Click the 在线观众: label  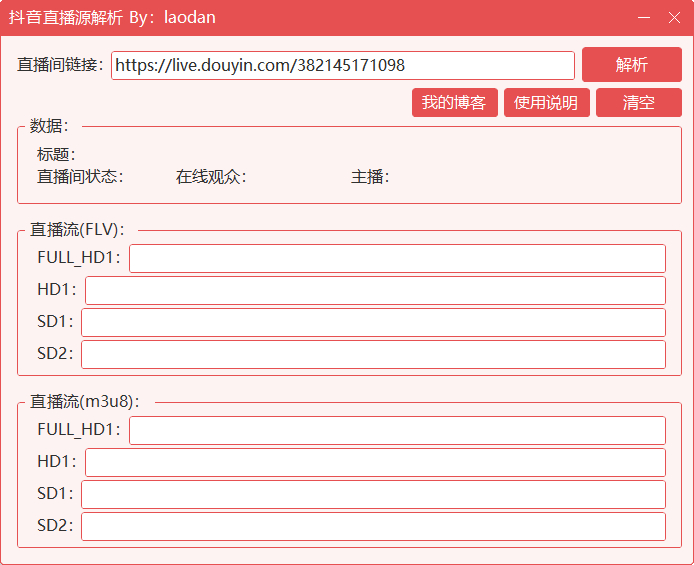click(x=211, y=177)
